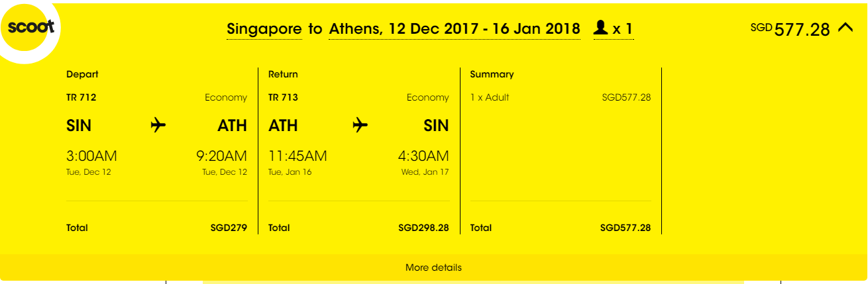Click the Scoot logo
This screenshot has height=284, width=868.
[x=29, y=28]
